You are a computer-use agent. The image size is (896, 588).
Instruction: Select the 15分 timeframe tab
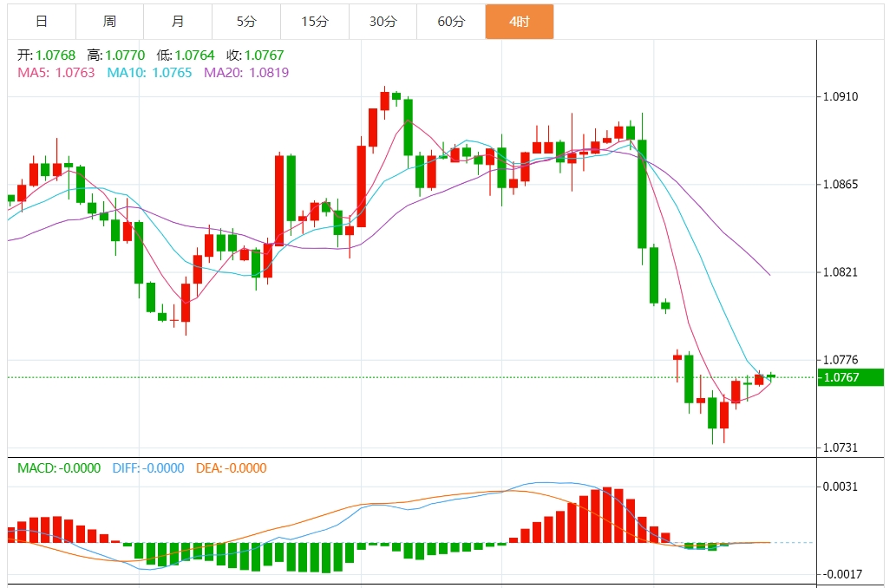click(x=315, y=22)
